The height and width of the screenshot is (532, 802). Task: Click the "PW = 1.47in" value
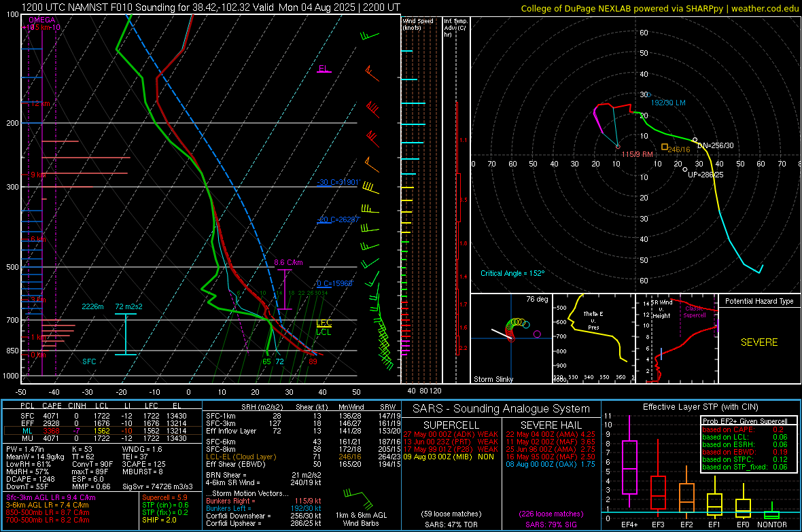click(x=25, y=449)
